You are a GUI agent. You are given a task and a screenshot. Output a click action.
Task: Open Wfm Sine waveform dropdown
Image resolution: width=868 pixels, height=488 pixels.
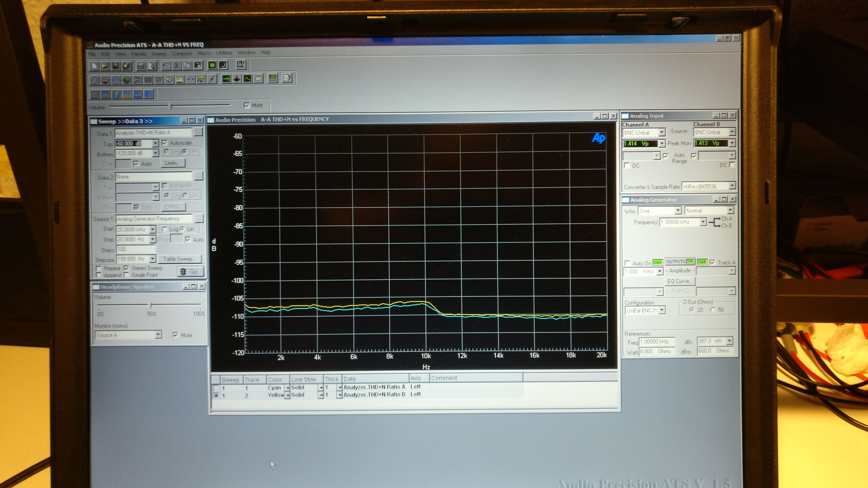[678, 211]
